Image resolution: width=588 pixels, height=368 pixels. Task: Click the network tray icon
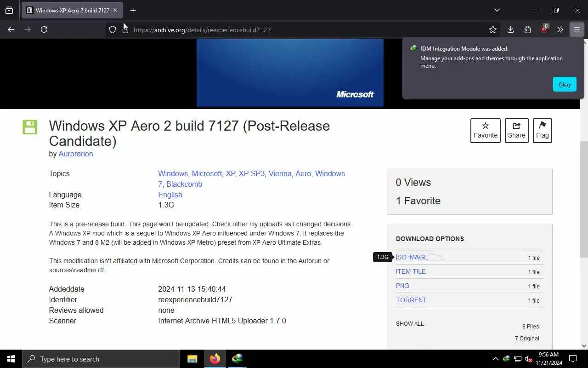pos(518,359)
